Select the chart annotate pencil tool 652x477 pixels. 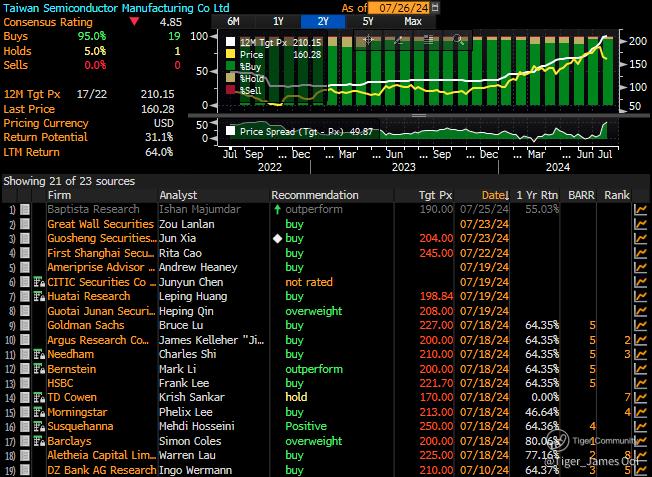pos(398,41)
